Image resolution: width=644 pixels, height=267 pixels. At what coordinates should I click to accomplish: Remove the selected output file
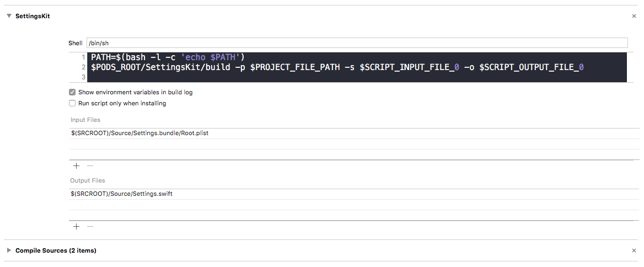pos(90,226)
